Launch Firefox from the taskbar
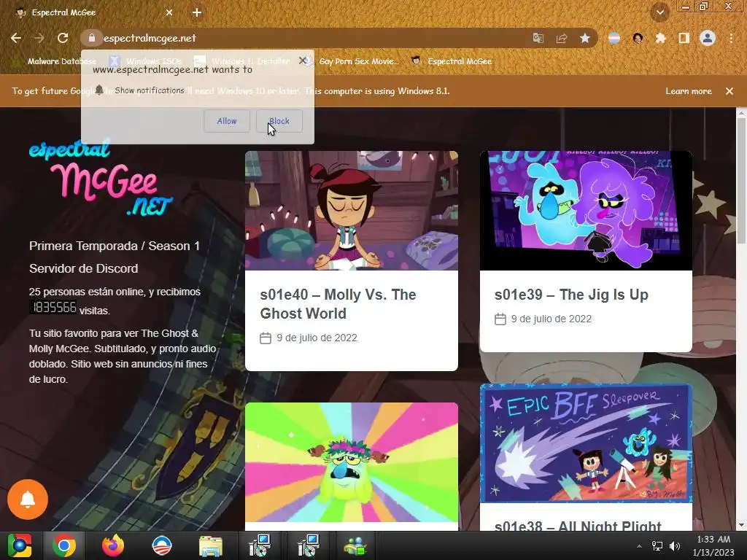This screenshot has width=747, height=560. click(x=113, y=545)
